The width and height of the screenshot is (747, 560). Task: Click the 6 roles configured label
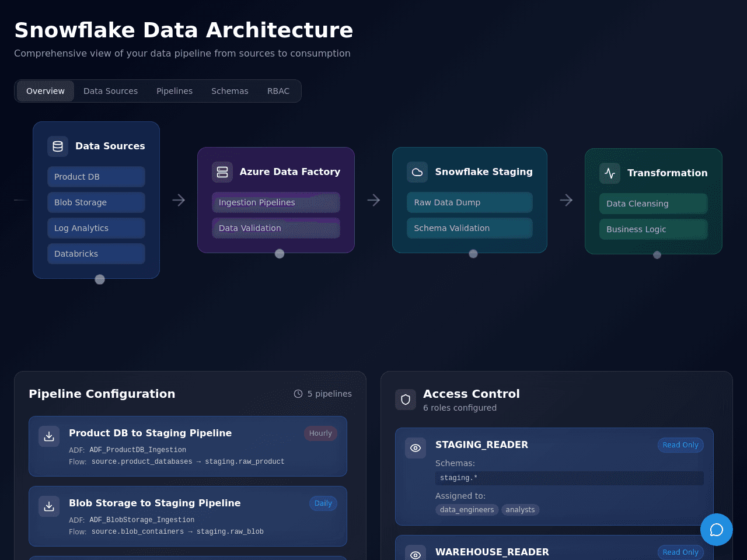point(460,408)
